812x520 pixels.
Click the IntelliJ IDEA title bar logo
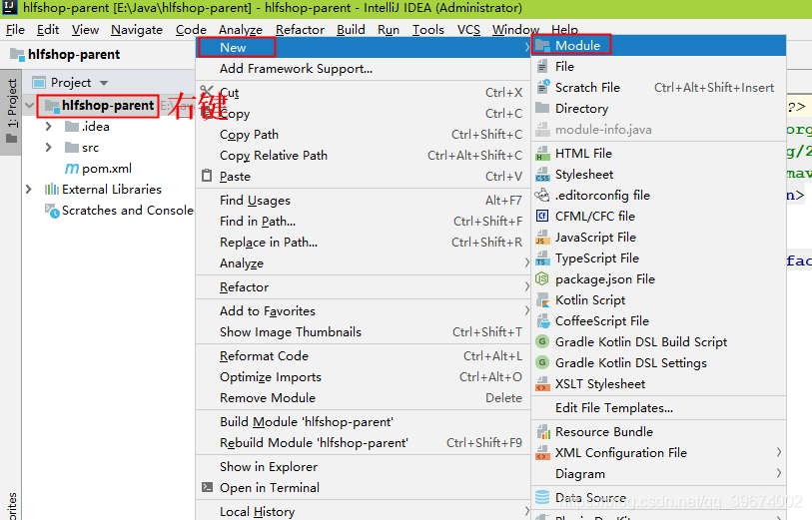click(10, 7)
